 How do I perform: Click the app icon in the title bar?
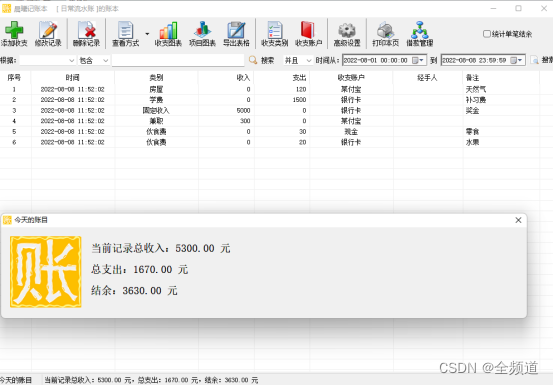pyautogui.click(x=6, y=8)
